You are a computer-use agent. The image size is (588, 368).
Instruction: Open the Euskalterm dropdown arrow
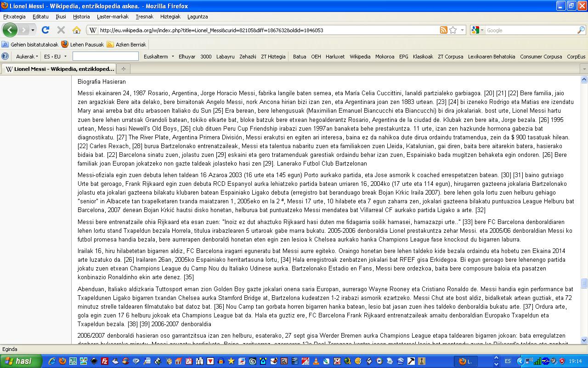point(173,57)
